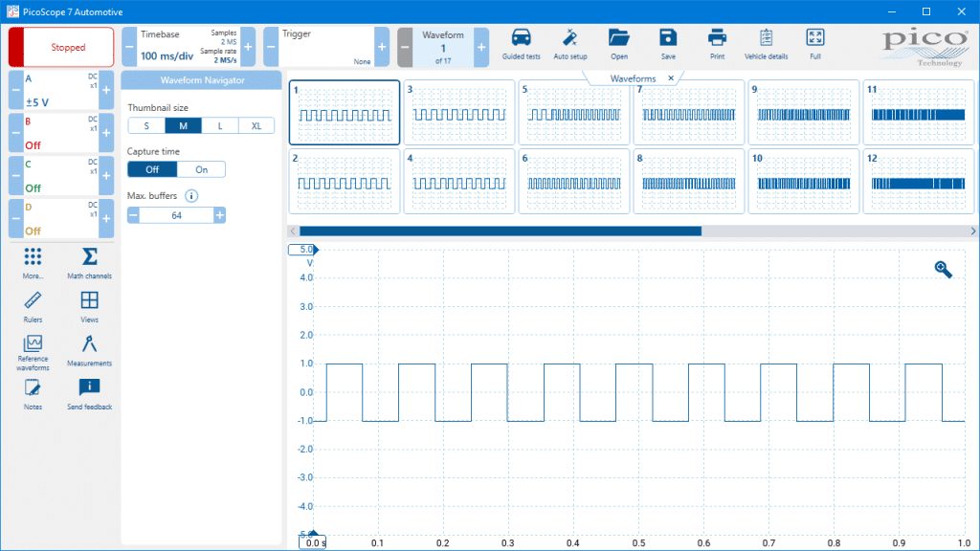The height and width of the screenshot is (551, 980).
Task: Set Capture time to On
Action: click(201, 169)
